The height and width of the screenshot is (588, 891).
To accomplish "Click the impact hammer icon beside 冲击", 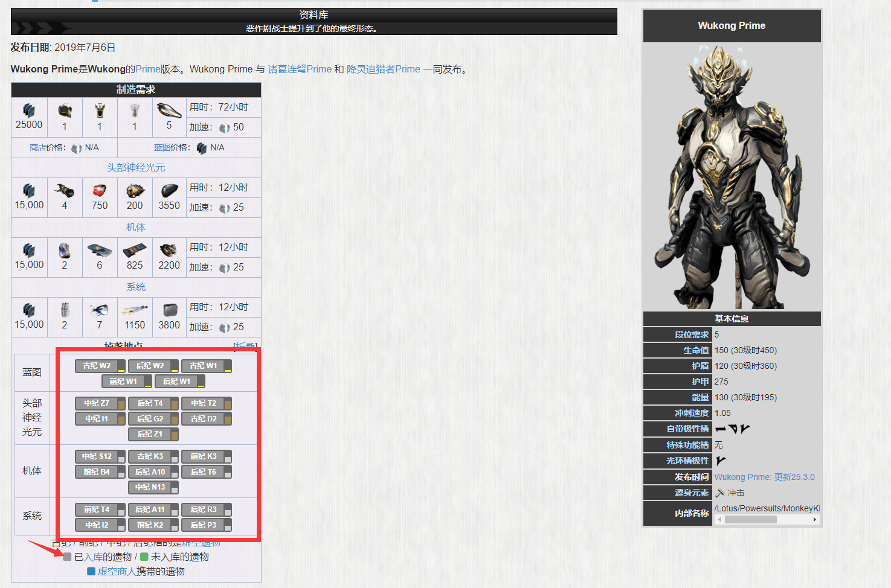I will pyautogui.click(x=719, y=493).
